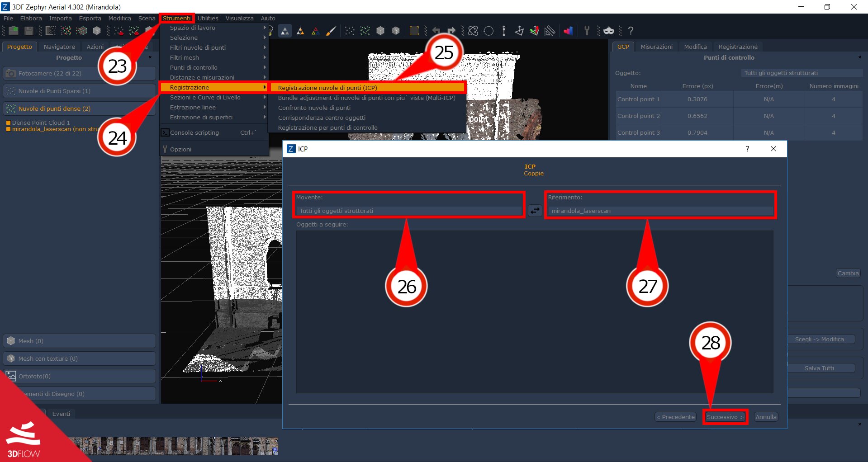
Task: Select the white triangles display mode icon
Action: point(285,31)
